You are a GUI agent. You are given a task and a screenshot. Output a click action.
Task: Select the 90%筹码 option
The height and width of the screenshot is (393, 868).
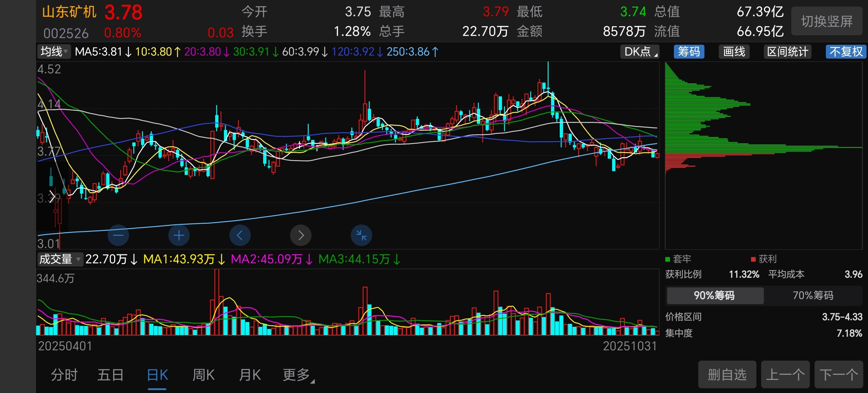pyautogui.click(x=714, y=295)
